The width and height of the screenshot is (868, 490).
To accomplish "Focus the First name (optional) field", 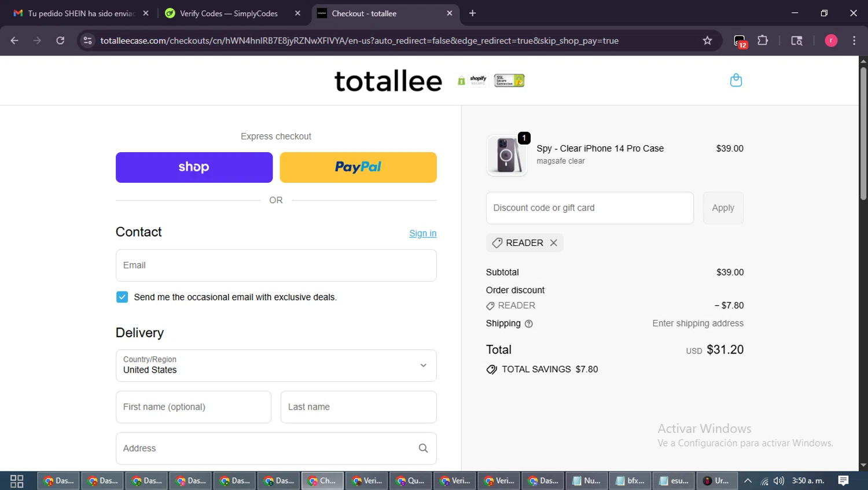I will 193,407.
